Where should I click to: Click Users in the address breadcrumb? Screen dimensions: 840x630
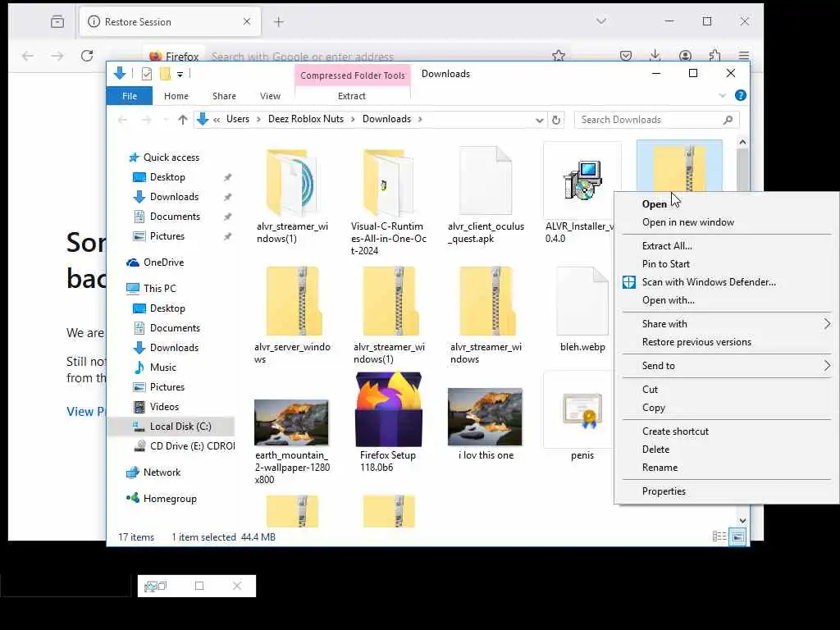(x=237, y=119)
